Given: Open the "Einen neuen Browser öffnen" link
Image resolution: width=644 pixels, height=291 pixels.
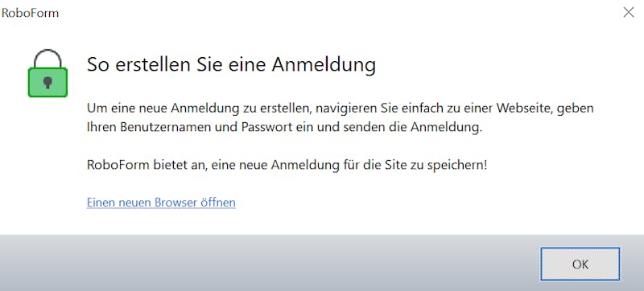Looking at the screenshot, I should click(x=161, y=203).
